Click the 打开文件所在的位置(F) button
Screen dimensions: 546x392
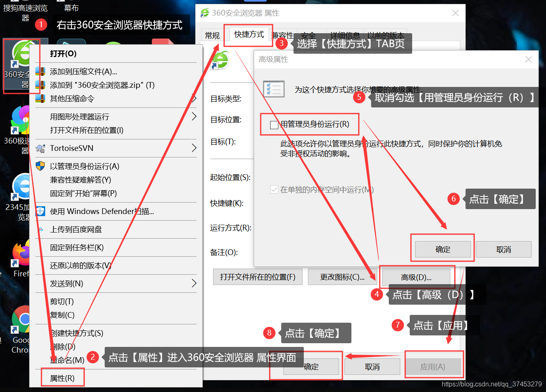point(258,277)
